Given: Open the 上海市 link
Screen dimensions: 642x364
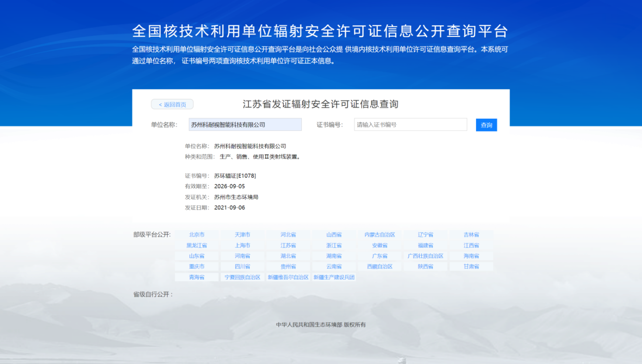Looking at the screenshot, I should point(242,245).
